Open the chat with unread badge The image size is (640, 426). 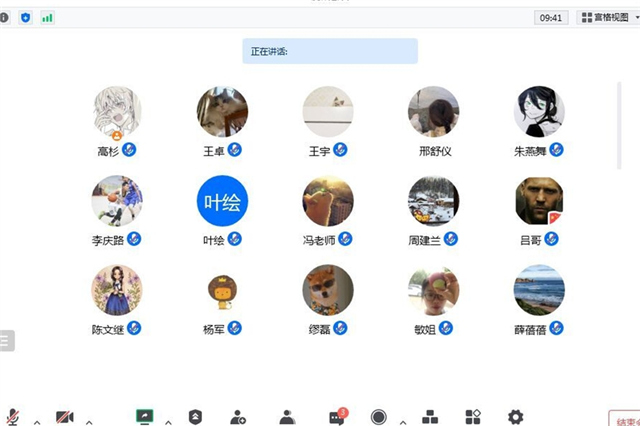point(336,417)
